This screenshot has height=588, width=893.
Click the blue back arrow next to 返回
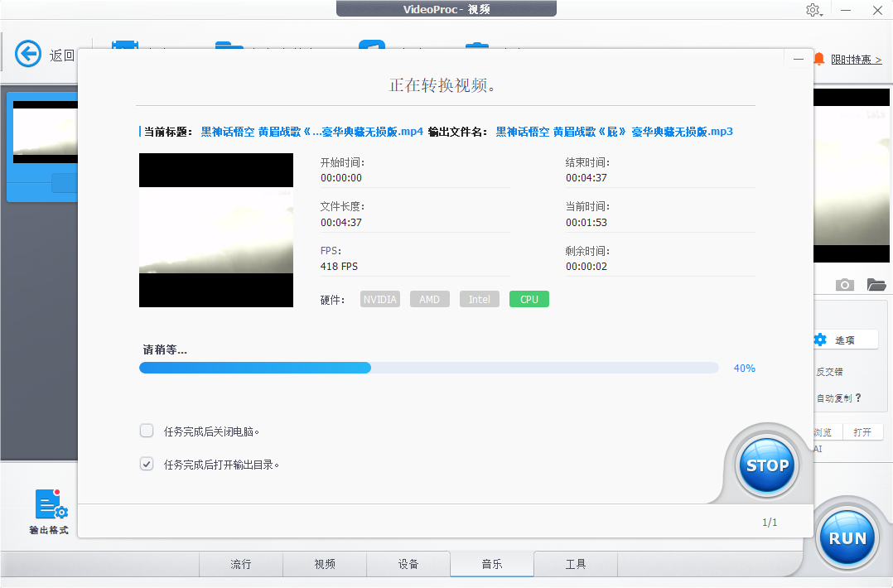click(27, 54)
